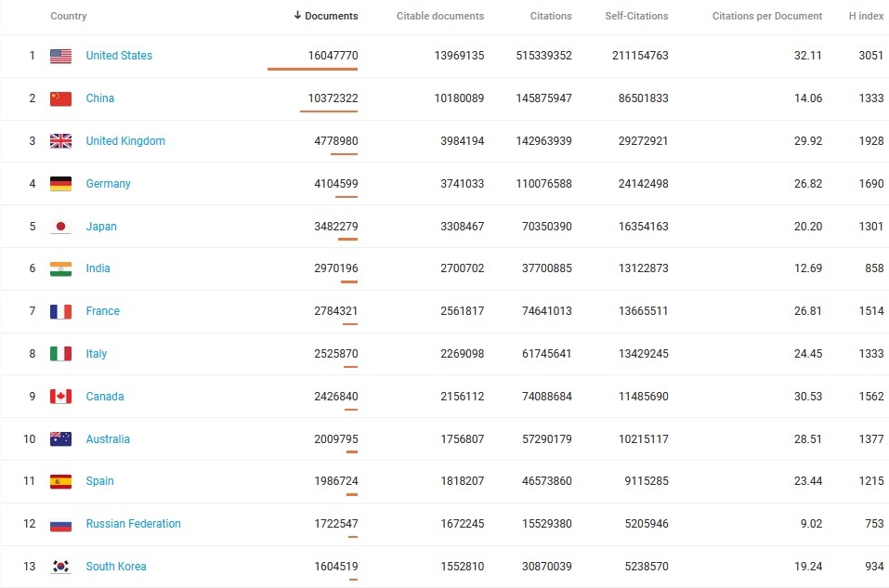
Task: Open the Australia country link
Action: tap(108, 439)
